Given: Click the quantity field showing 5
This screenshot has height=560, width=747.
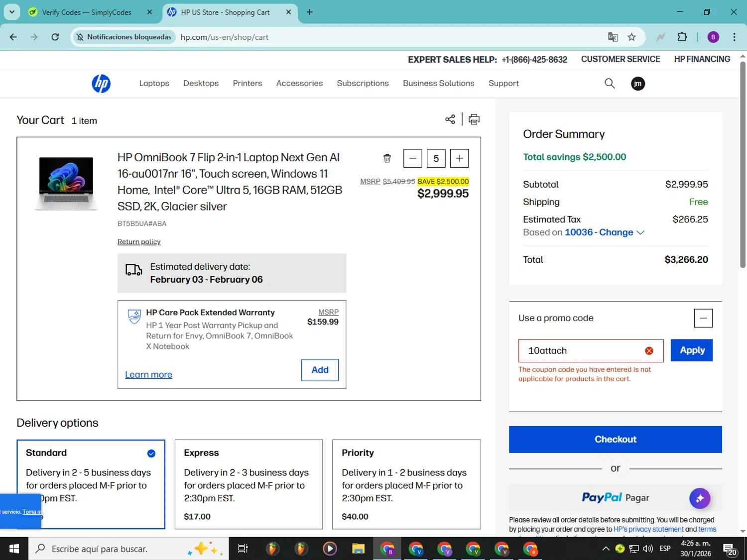Looking at the screenshot, I should click(x=436, y=158).
